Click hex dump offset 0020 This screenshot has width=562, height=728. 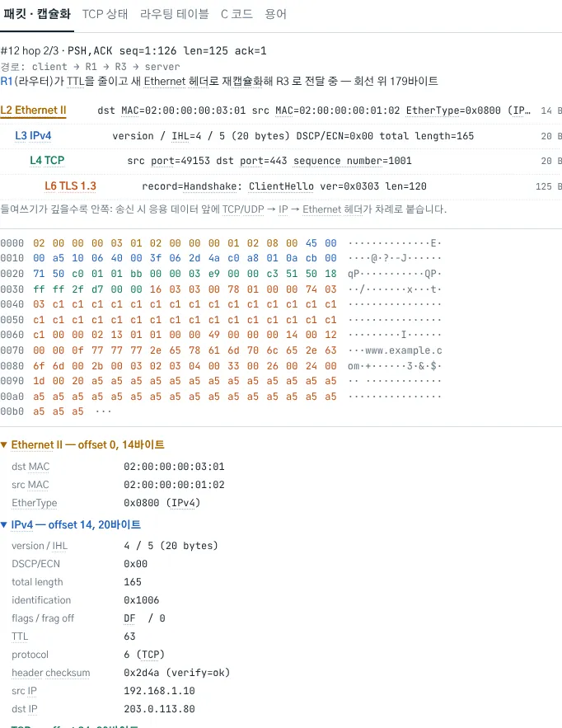click(12, 274)
